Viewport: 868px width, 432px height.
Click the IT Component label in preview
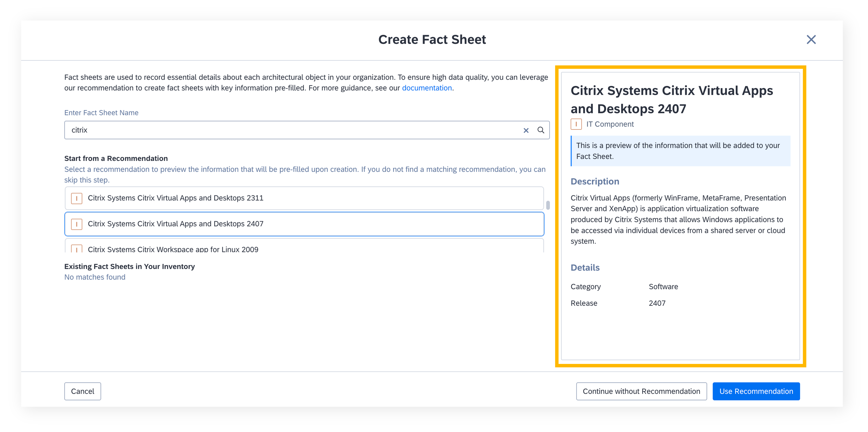[610, 124]
